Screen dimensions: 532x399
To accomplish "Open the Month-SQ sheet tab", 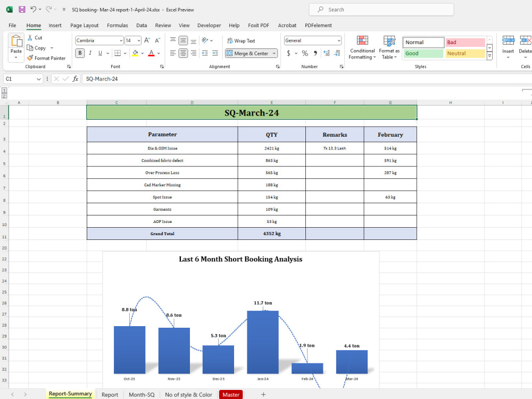I will click(141, 395).
